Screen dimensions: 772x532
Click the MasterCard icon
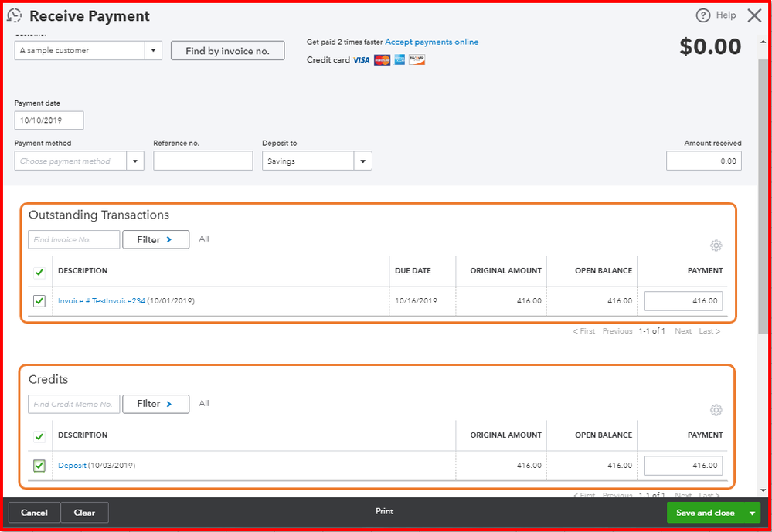tap(381, 59)
